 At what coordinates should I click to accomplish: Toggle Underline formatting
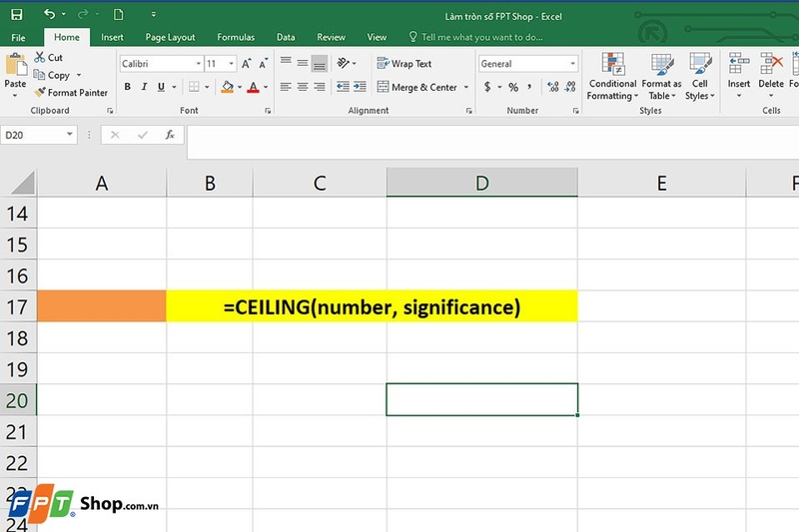point(161,87)
